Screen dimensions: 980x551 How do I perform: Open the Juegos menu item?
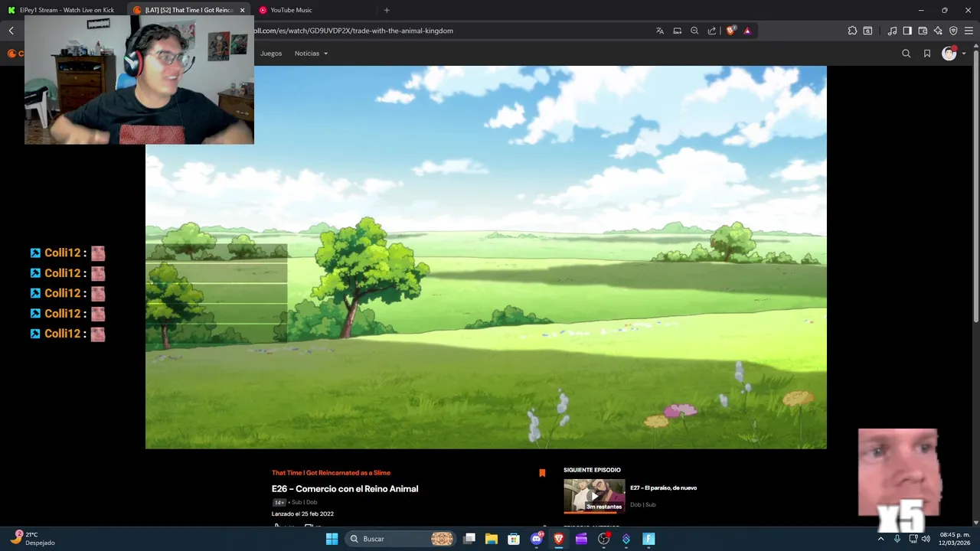[271, 54]
